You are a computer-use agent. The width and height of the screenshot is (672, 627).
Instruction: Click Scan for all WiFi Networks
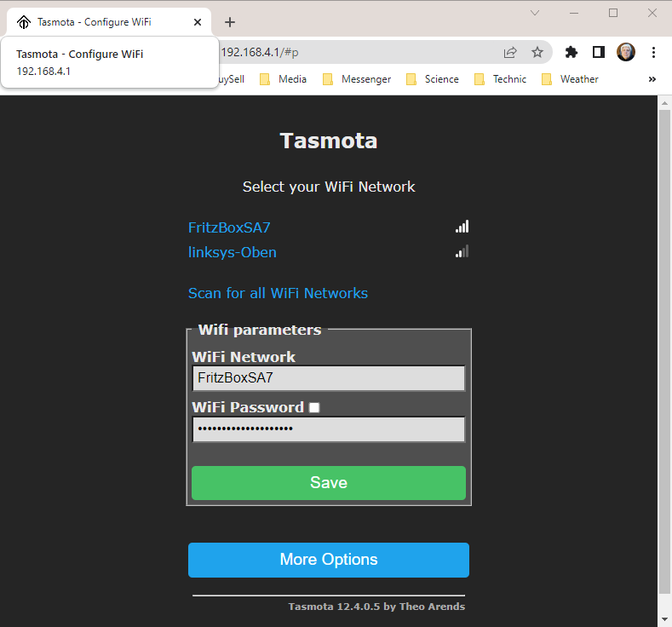pos(278,293)
